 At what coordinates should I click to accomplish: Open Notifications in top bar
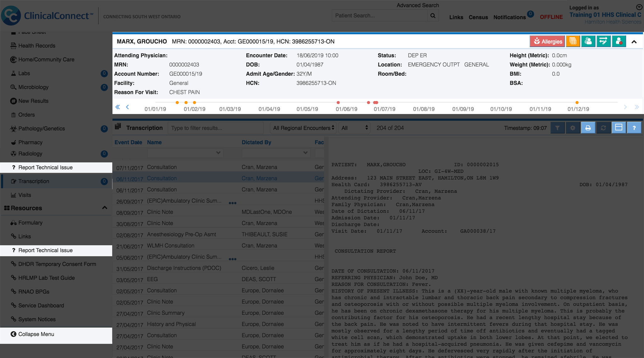click(509, 17)
